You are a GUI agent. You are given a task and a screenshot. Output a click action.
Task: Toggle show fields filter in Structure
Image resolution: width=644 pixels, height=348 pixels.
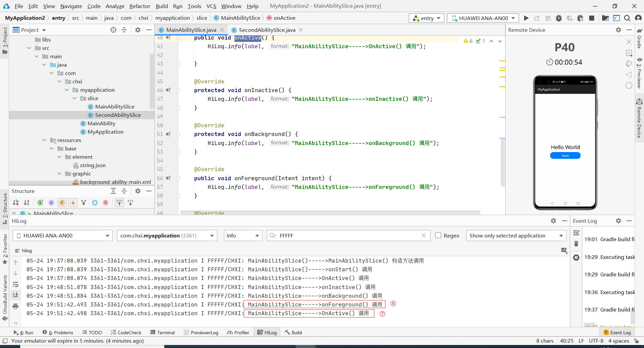point(62,203)
